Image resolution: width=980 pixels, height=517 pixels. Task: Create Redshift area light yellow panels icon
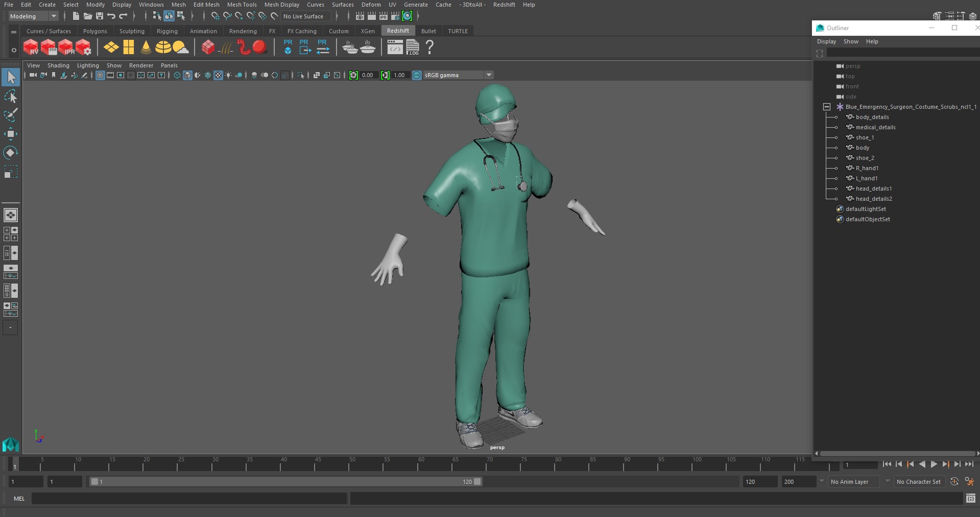(x=111, y=48)
